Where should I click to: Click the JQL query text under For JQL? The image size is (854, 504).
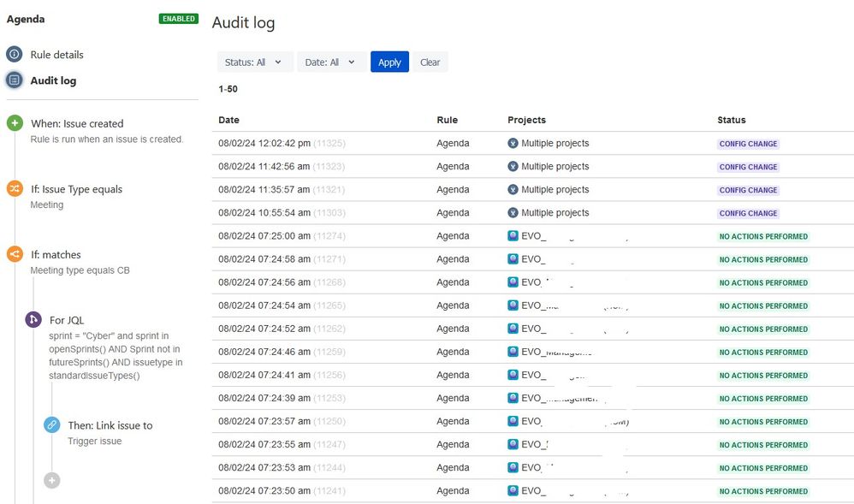click(x=116, y=356)
